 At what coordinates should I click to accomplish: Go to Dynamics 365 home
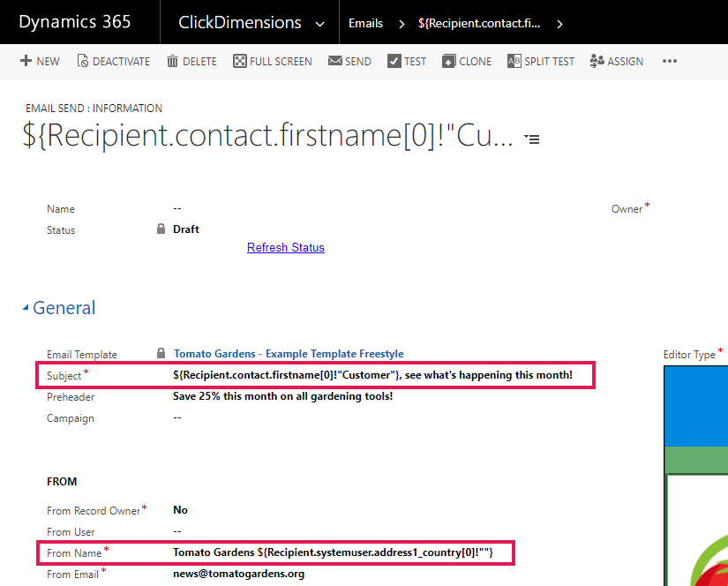coord(75,22)
